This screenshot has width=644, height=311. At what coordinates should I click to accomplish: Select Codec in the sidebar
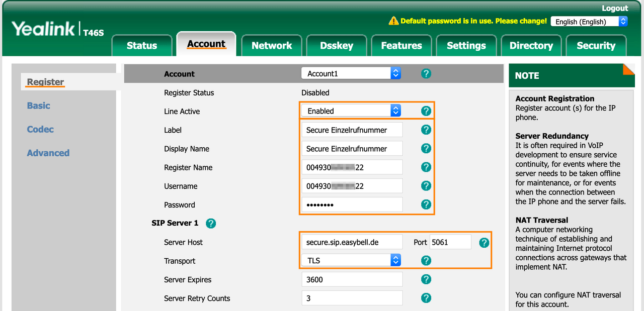click(x=40, y=129)
